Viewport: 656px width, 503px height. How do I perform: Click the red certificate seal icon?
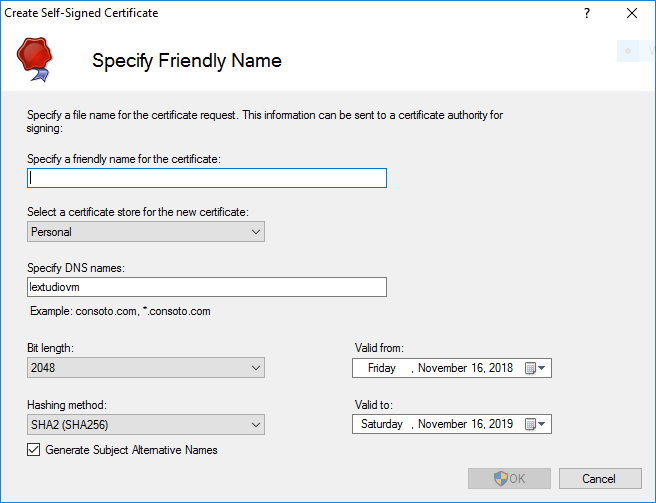[x=37, y=59]
